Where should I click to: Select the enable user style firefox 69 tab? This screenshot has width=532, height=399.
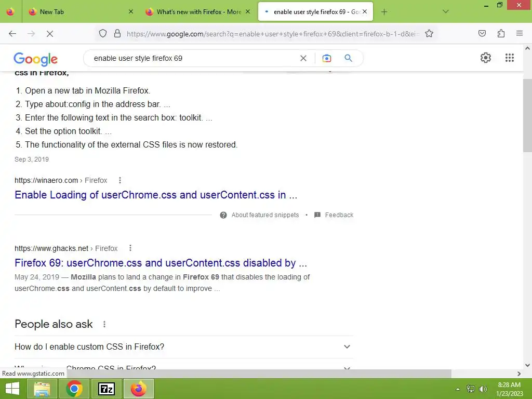[315, 12]
